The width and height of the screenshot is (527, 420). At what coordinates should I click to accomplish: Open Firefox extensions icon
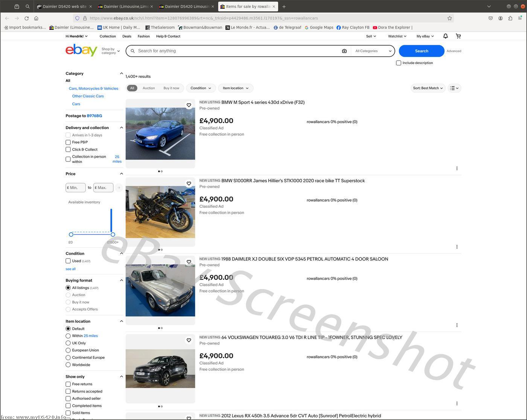[x=510, y=18]
